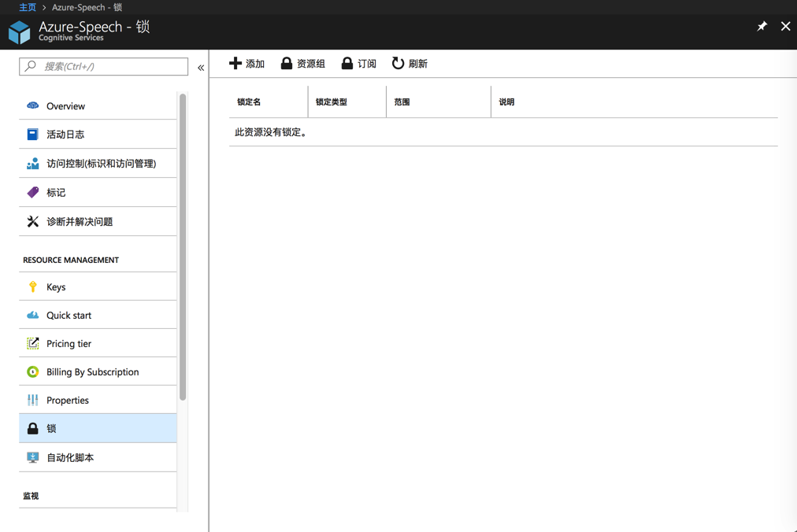Select the 锁 menu item

[98, 428]
